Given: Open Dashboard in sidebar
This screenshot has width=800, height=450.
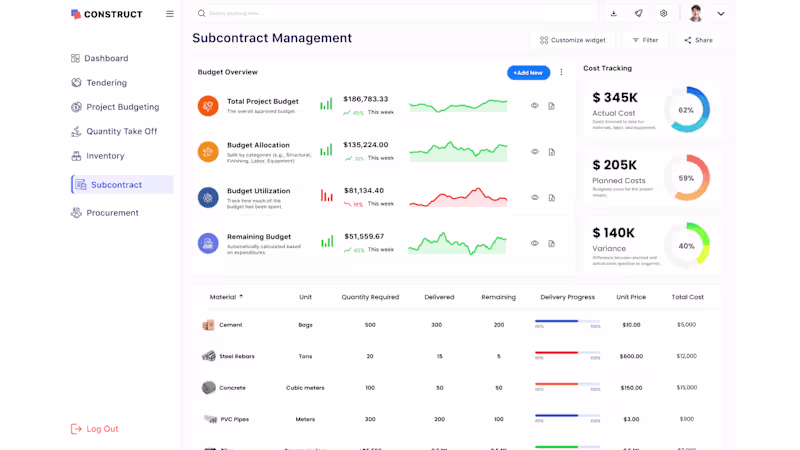Looking at the screenshot, I should point(100,58).
